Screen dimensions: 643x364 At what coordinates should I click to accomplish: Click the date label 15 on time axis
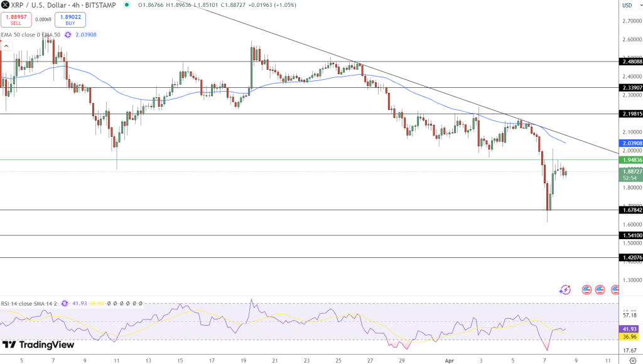(x=180, y=361)
